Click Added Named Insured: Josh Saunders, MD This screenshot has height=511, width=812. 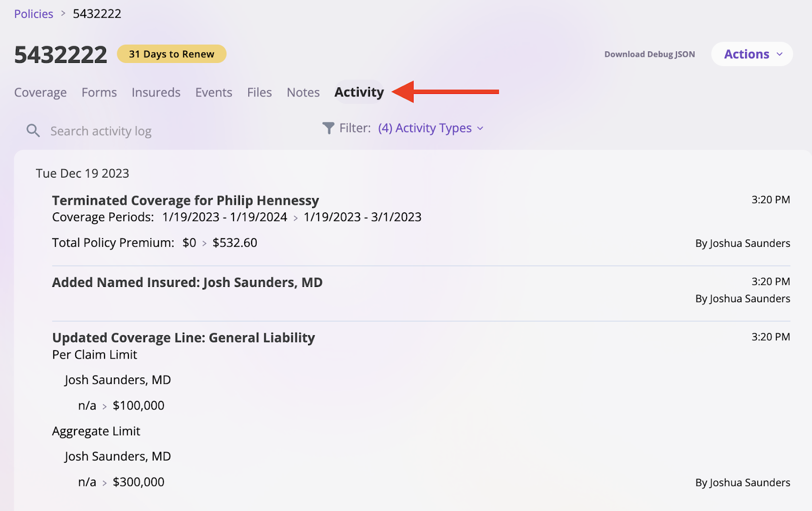(x=187, y=282)
